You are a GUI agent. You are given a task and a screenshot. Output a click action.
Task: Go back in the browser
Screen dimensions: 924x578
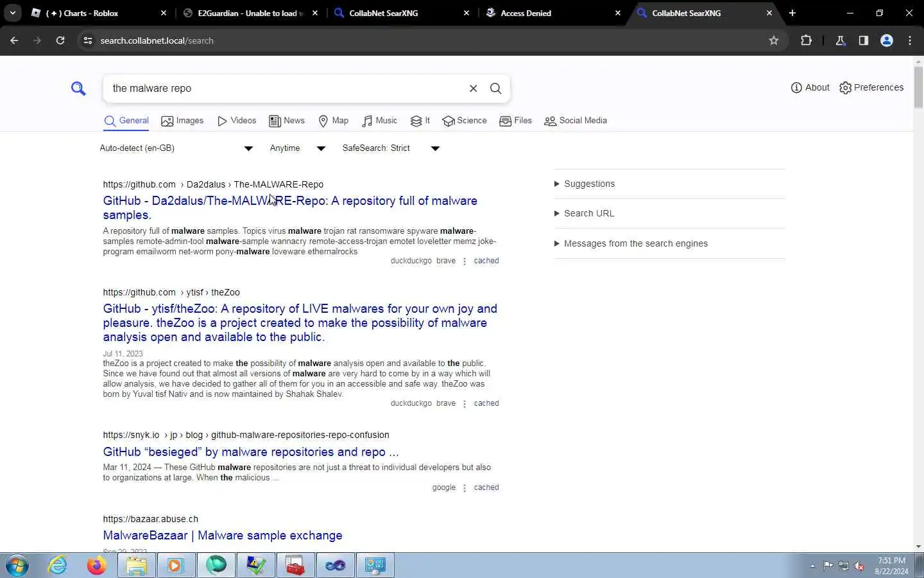point(14,40)
